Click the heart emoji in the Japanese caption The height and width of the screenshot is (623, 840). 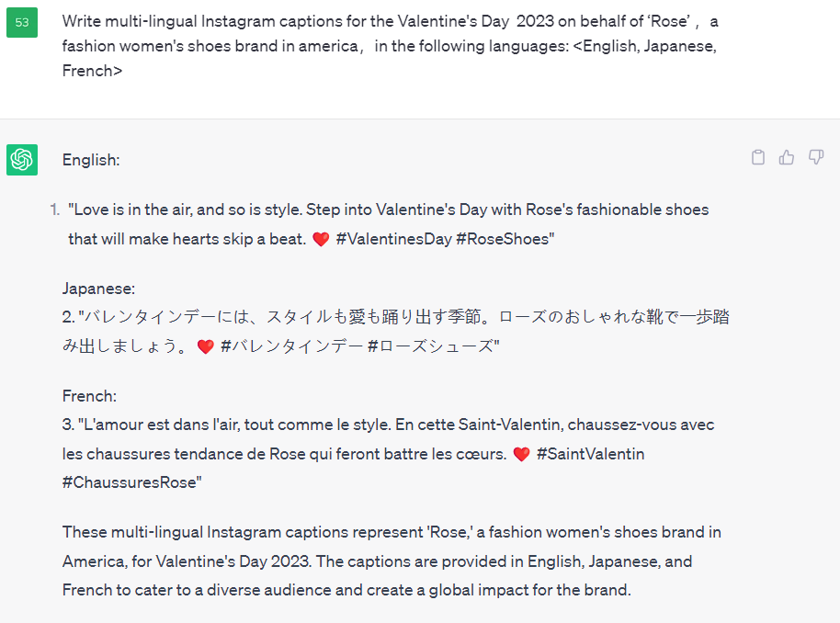206,346
